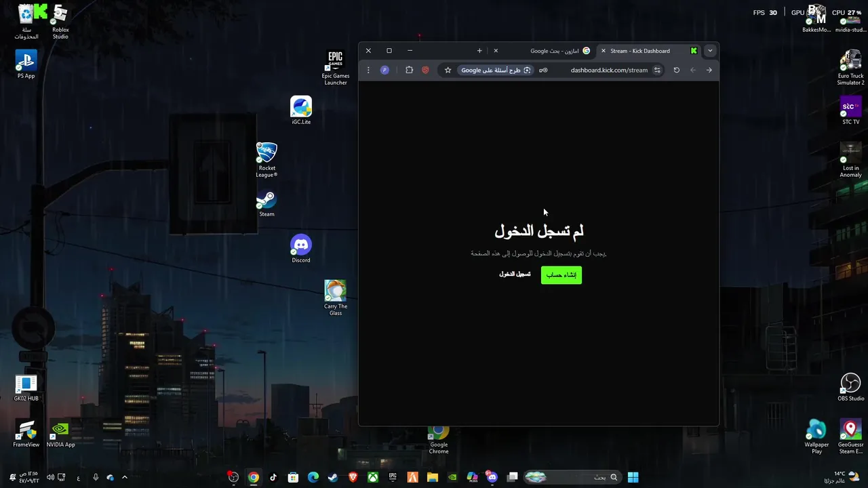Open the taskbar clock and date
The image size is (868, 488).
click(x=28, y=477)
